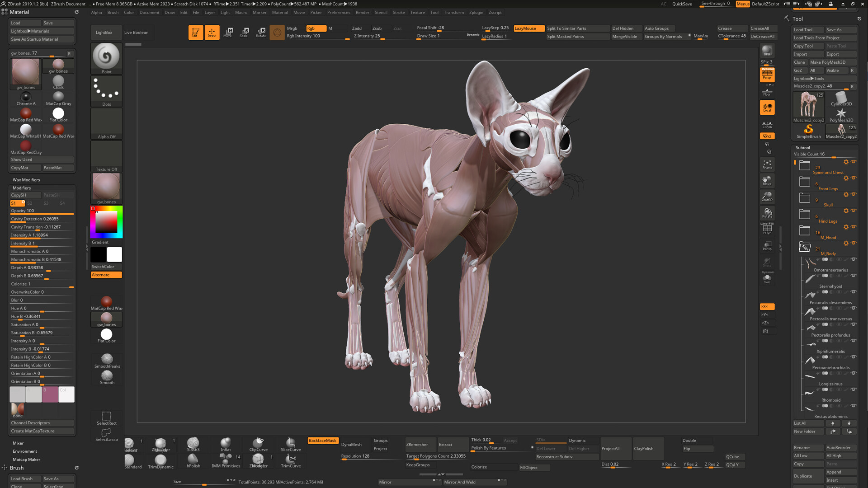Click the right-shelf Move view icon

pos(767,181)
